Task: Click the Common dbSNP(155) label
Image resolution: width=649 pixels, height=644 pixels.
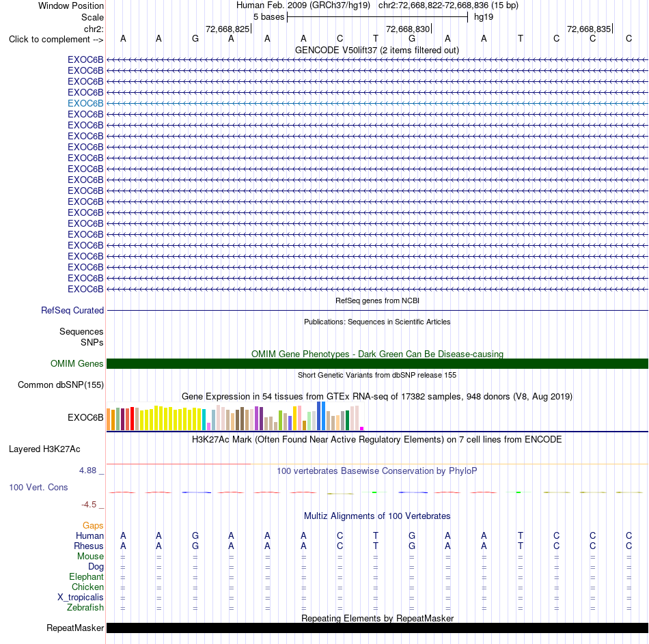Action: click(60, 385)
